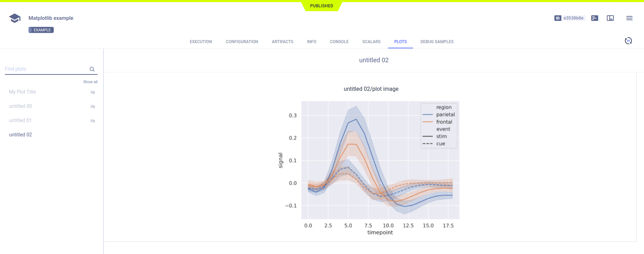Click the auto-refresh pause icon
This screenshot has width=644, height=254.
click(x=628, y=41)
